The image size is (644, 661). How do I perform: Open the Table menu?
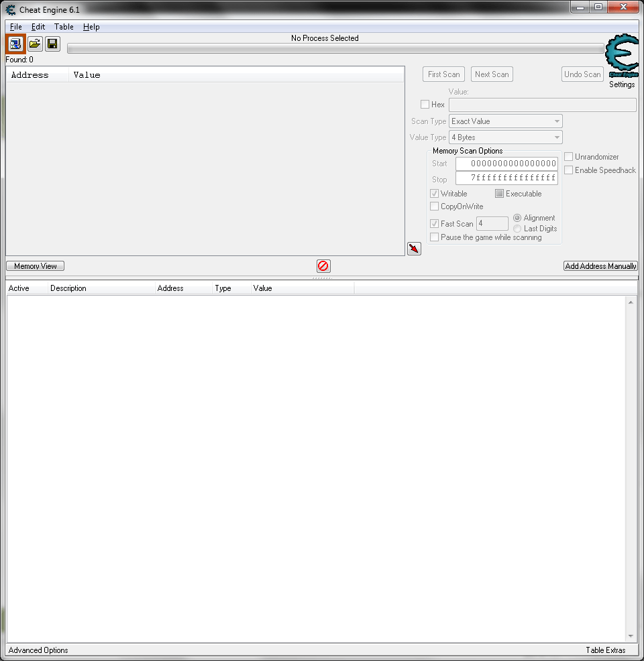pyautogui.click(x=64, y=27)
